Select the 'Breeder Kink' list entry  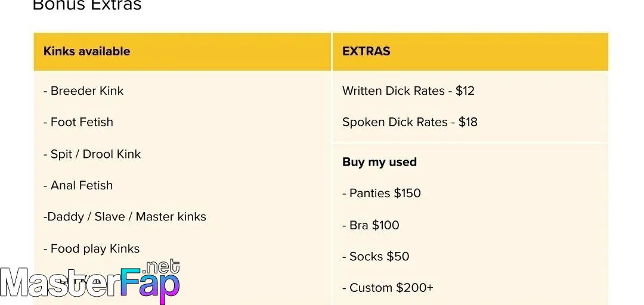coord(83,91)
